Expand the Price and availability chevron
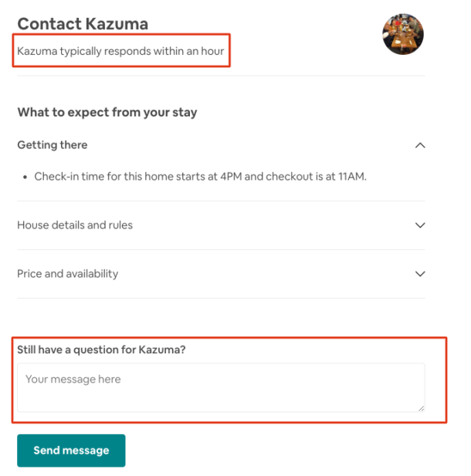471x476 pixels. 420,274
